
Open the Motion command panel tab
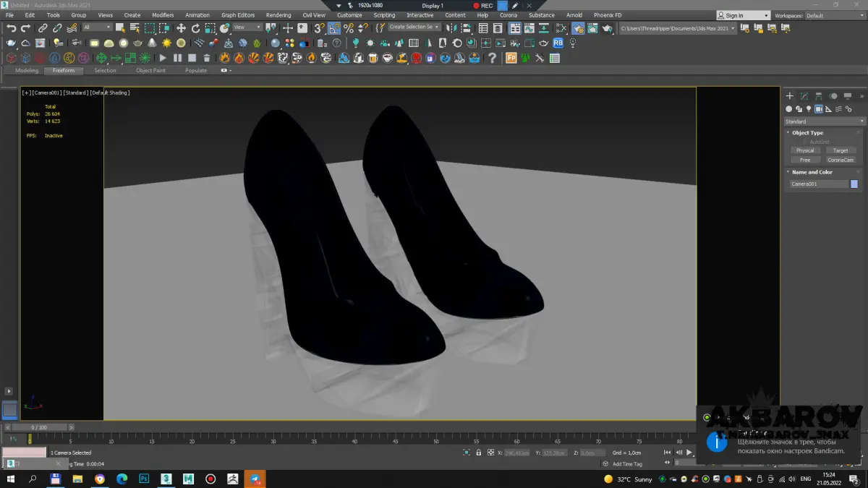833,95
